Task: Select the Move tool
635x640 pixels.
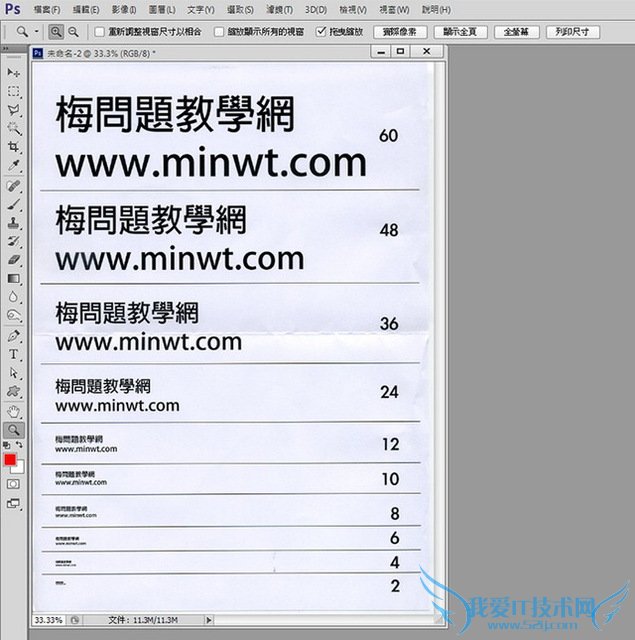Action: point(13,73)
